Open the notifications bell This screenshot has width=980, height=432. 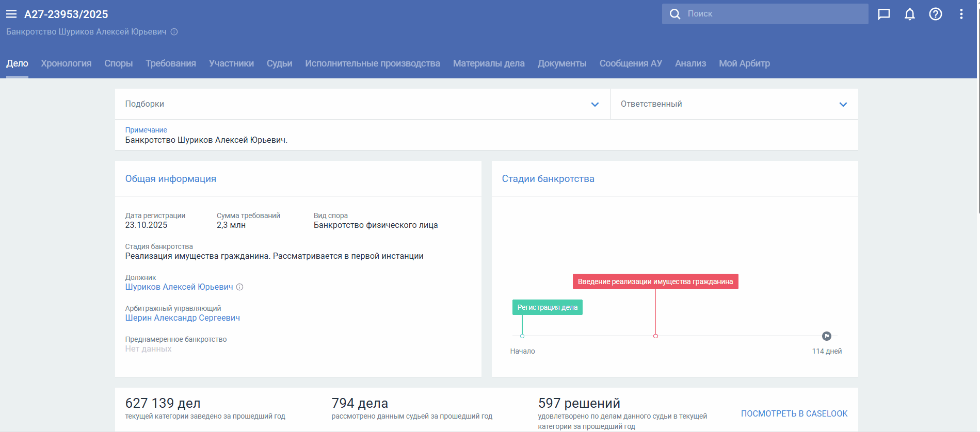[909, 14]
